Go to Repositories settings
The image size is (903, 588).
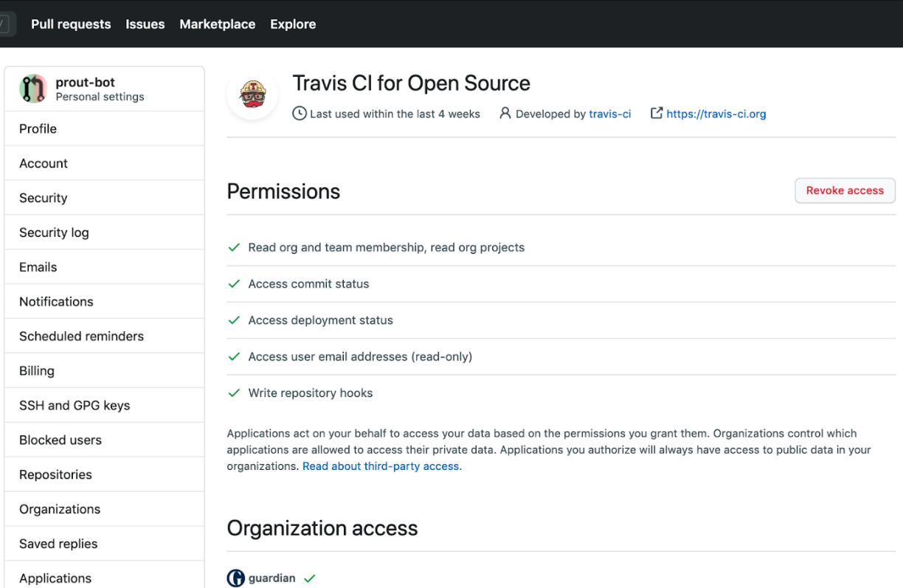(x=104, y=475)
